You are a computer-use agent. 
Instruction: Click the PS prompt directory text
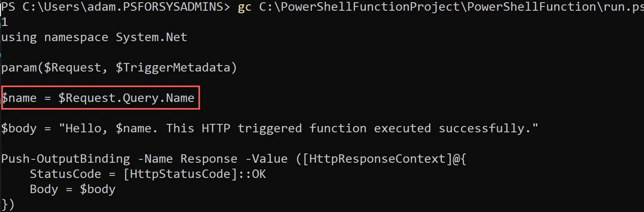click(116, 7)
